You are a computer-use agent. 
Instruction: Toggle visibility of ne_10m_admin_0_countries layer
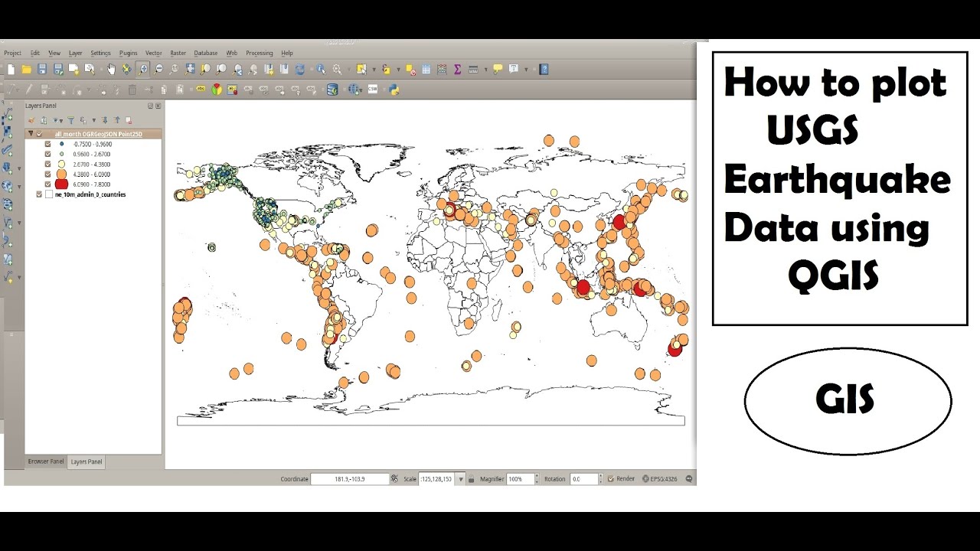pyautogui.click(x=40, y=194)
